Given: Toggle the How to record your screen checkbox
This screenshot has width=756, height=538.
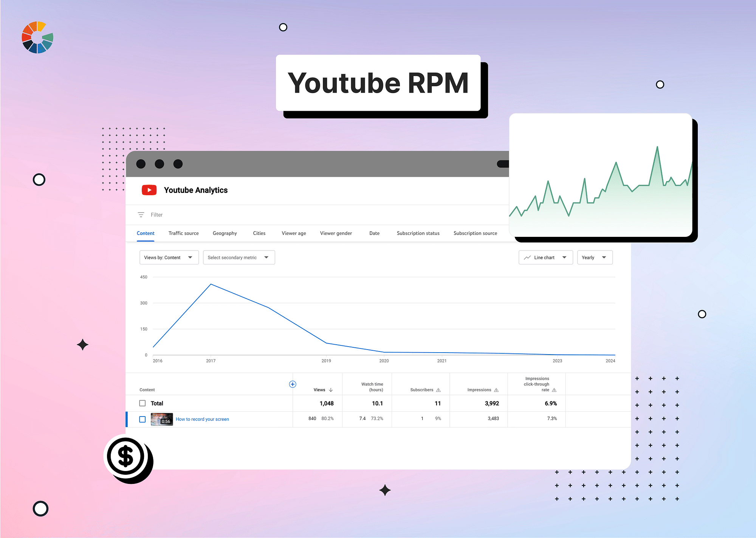Looking at the screenshot, I should pyautogui.click(x=143, y=419).
